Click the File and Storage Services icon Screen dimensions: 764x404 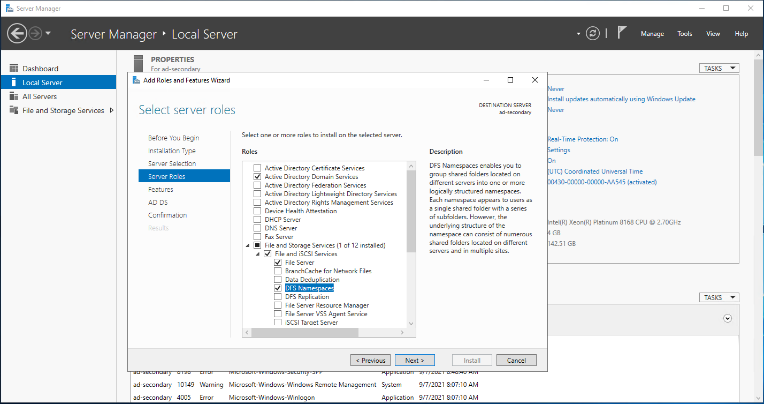coord(14,110)
